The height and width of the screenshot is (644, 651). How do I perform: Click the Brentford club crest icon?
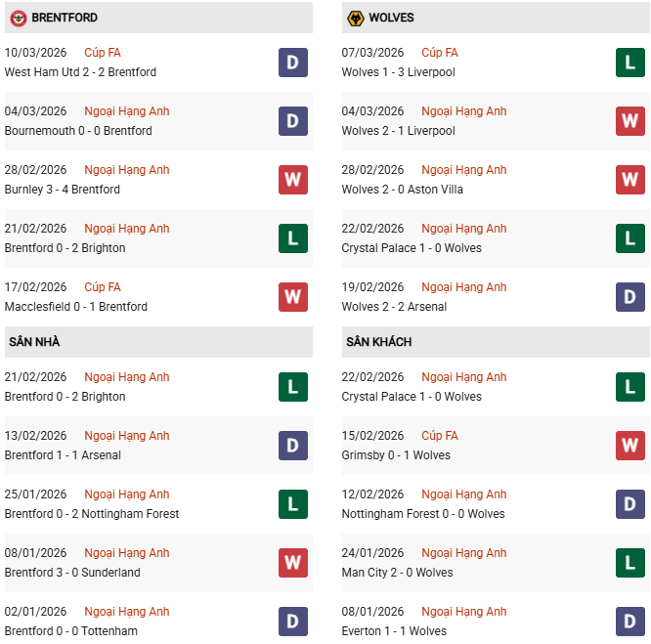19,18
